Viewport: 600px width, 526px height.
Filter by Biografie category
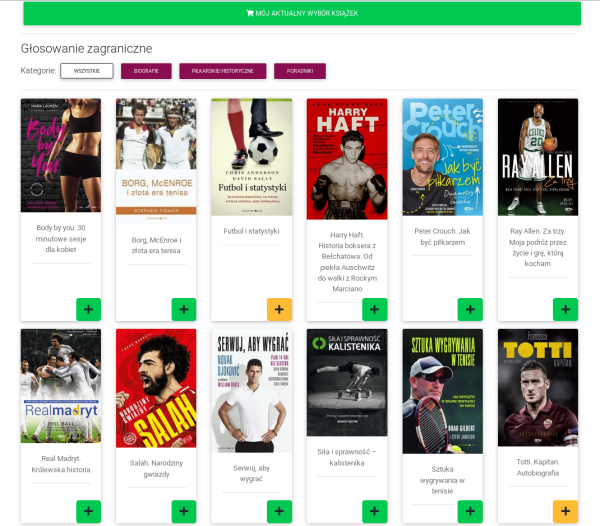coord(146,71)
